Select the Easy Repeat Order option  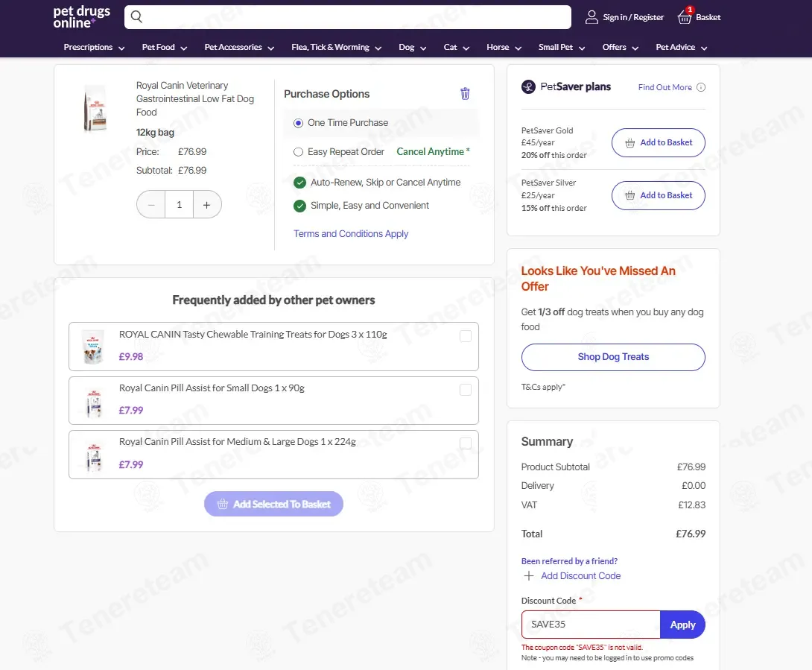(298, 152)
